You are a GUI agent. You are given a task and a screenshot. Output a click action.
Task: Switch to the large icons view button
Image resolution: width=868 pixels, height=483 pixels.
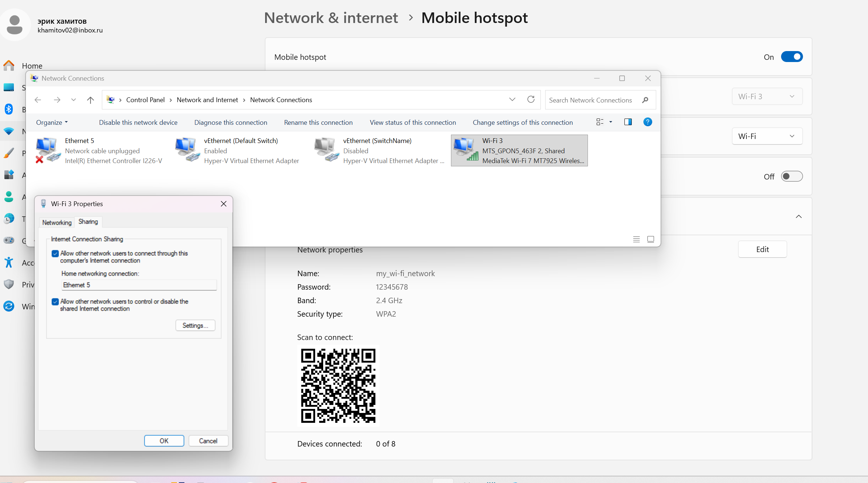pos(650,239)
